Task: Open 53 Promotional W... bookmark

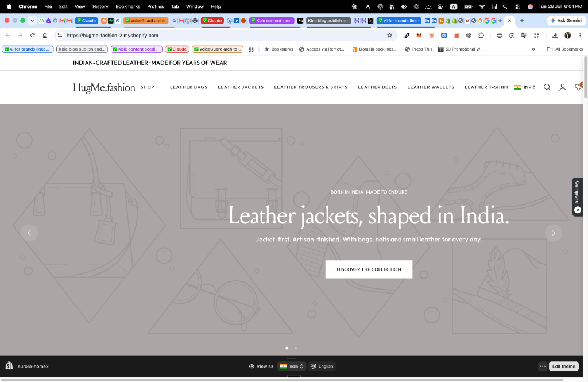Action: 461,49
